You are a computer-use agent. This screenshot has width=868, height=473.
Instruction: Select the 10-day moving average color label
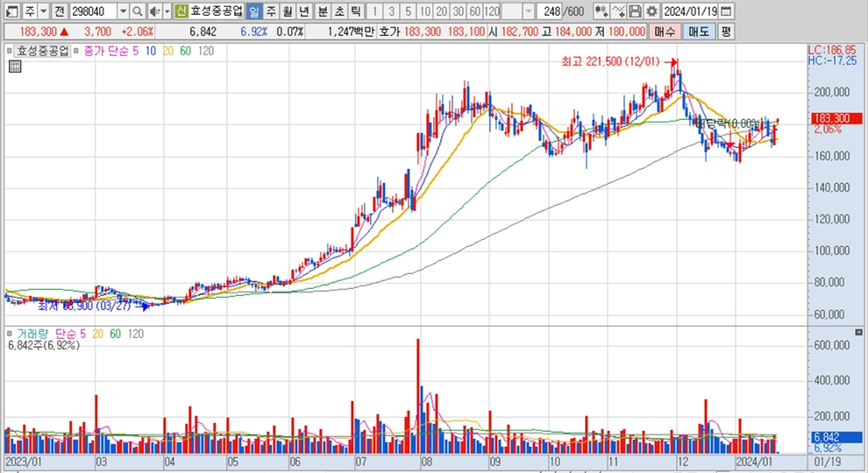point(151,51)
